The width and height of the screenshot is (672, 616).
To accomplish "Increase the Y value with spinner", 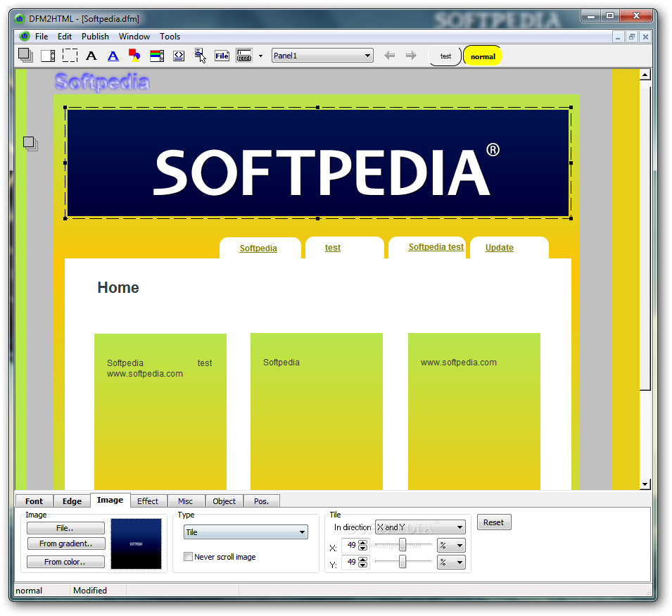I will [363, 559].
